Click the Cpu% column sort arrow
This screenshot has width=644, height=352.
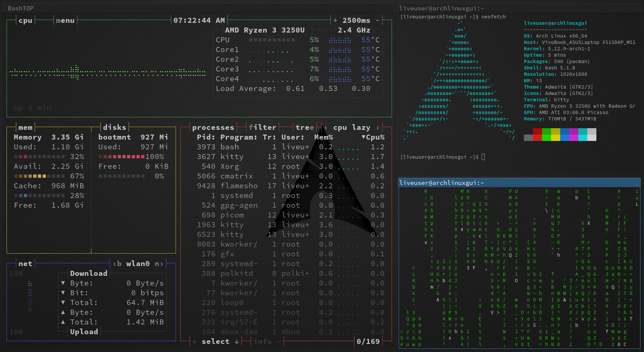tap(363, 137)
